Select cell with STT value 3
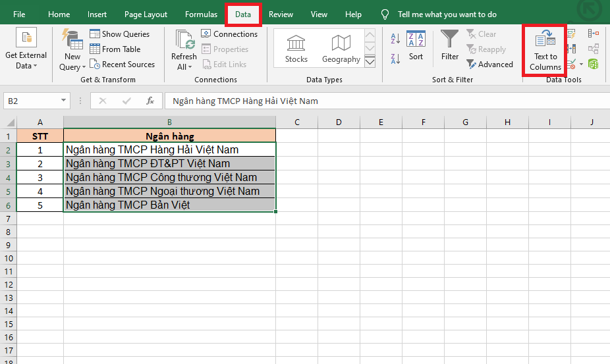 click(40, 177)
